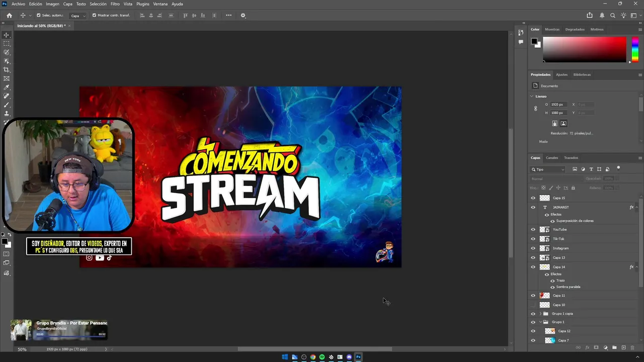644x362 pixels.
Task: Expand the Grupo 1 copia group
Action: (x=540, y=314)
